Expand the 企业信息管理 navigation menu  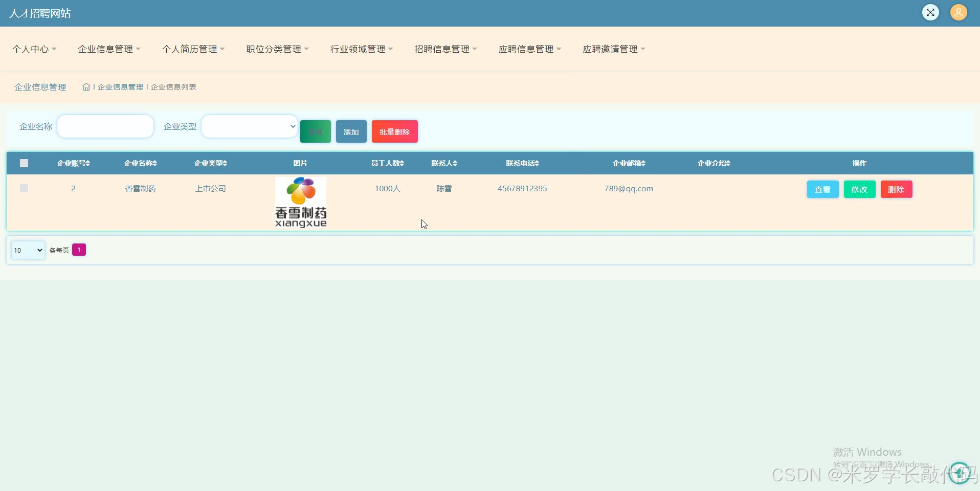(109, 49)
